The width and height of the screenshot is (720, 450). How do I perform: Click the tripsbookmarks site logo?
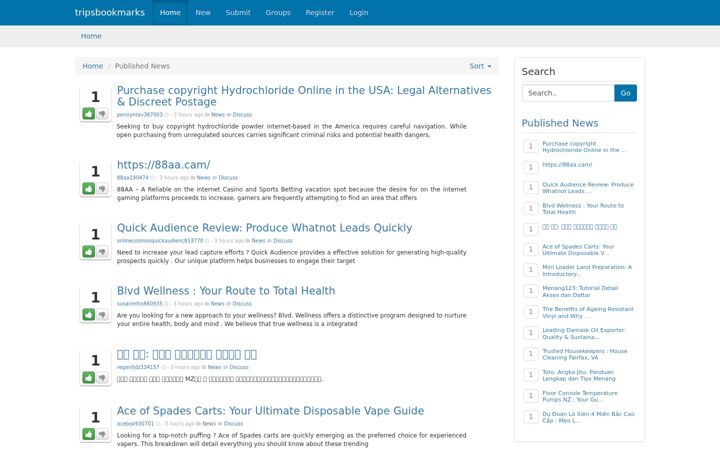(x=110, y=12)
